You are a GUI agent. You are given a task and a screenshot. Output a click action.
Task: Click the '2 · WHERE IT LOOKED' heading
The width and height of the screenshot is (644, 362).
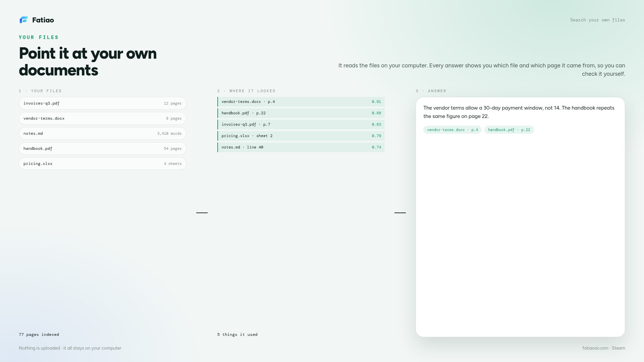coord(247,91)
